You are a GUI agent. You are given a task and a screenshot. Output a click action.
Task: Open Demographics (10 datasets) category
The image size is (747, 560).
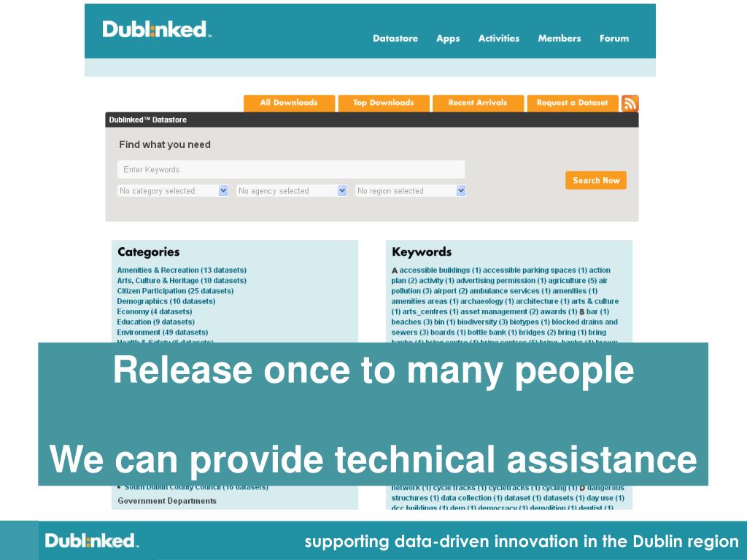(x=166, y=301)
